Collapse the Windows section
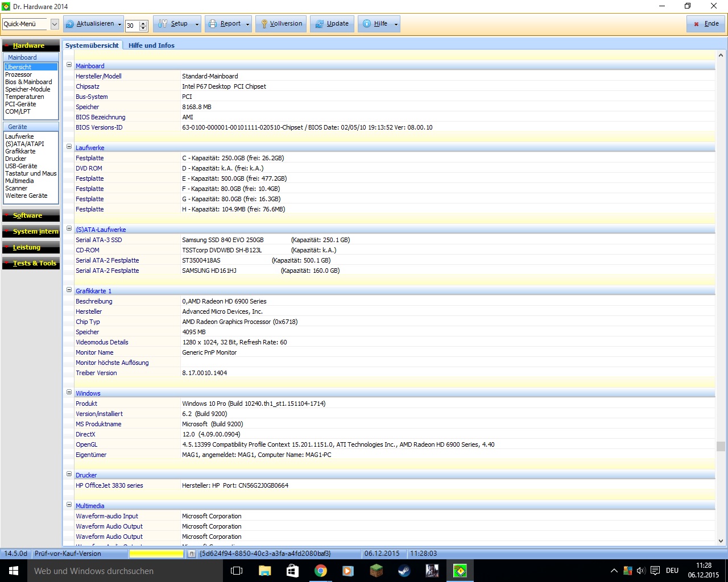728x582 pixels. (69, 393)
